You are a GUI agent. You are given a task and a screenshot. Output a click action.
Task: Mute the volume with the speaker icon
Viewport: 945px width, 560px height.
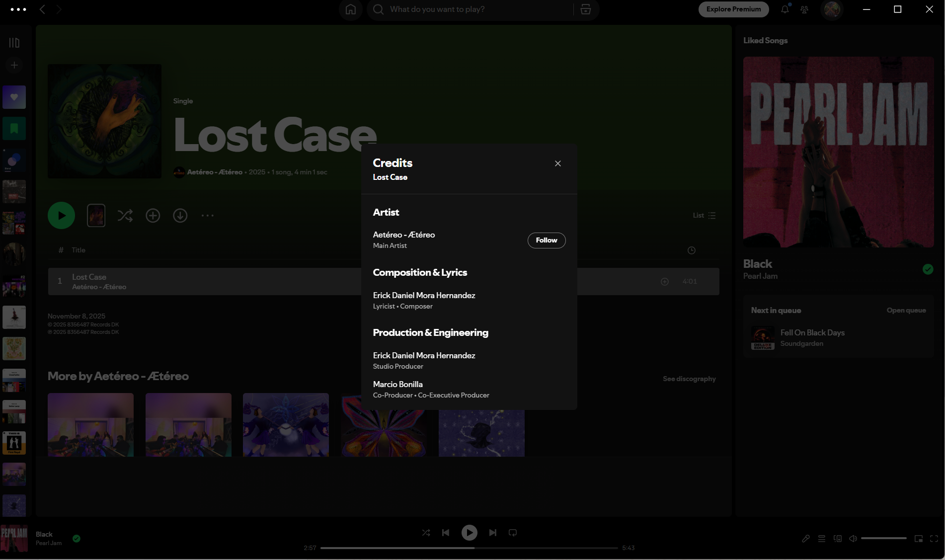coord(853,539)
